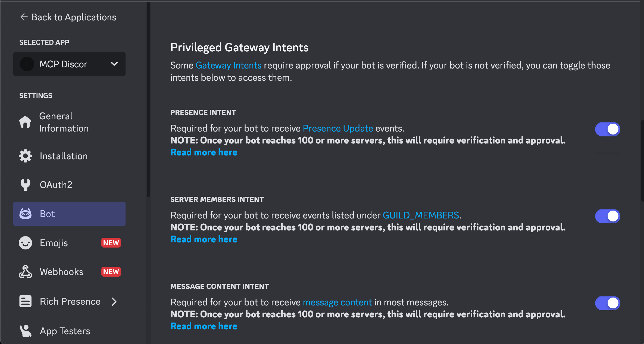Switch to General Information settings
Screen dimensions: 644x344
[x=64, y=122]
